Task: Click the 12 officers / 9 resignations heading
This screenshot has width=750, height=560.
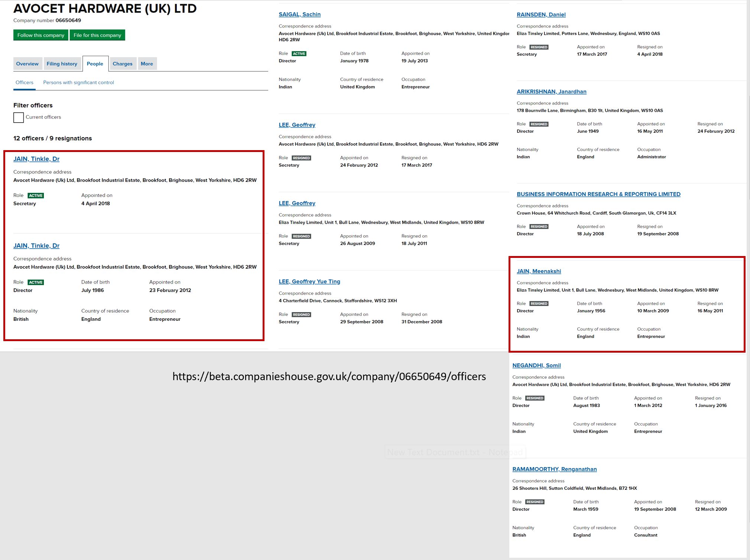Action: pos(52,138)
